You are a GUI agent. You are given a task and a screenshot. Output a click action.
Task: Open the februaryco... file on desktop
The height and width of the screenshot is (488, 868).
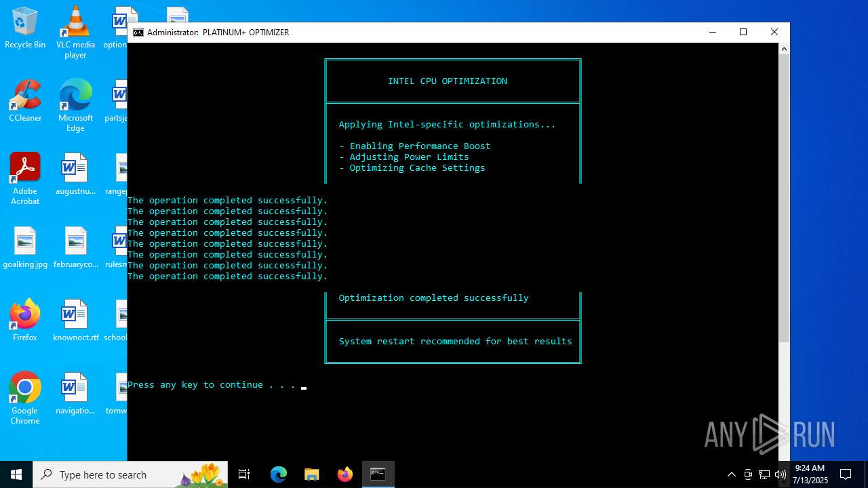pos(75,247)
